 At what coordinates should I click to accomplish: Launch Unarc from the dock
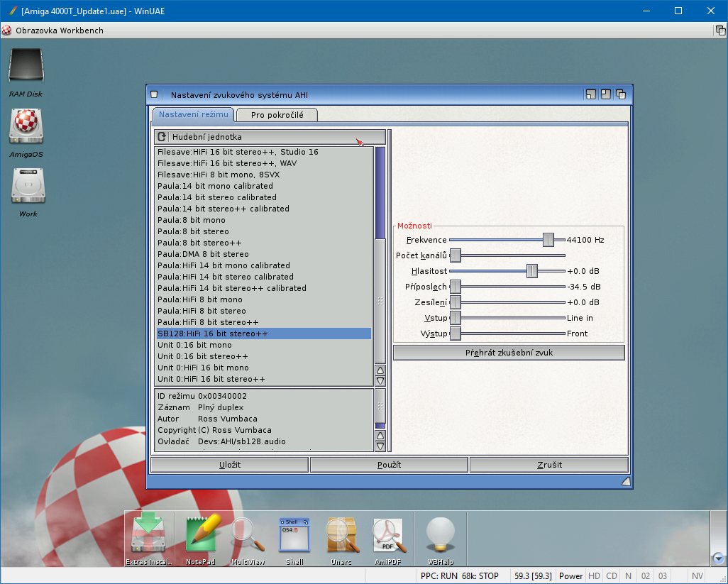coord(342,535)
